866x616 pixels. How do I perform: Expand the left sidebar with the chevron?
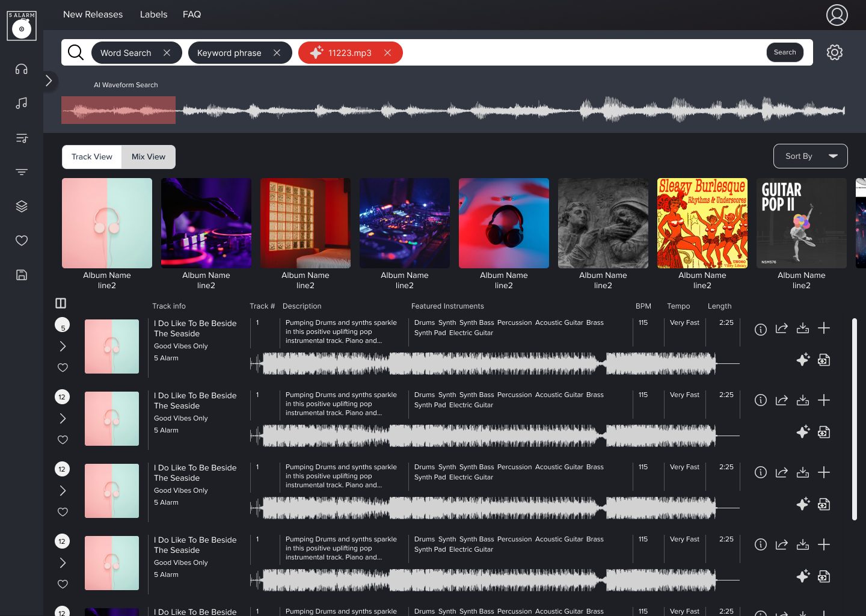coord(49,81)
